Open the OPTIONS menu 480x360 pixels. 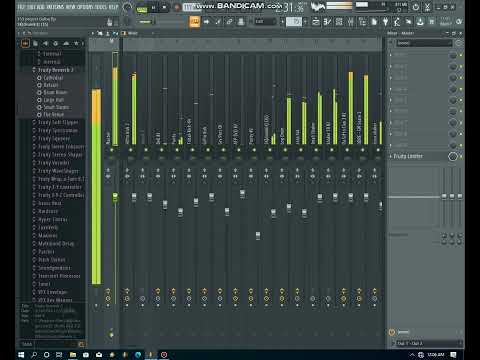point(85,7)
